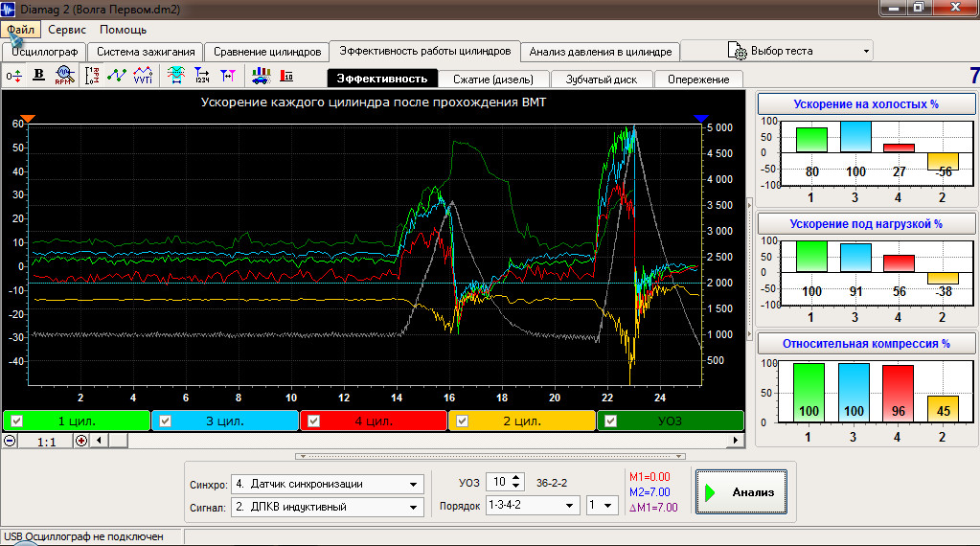Click the orange triangle marker above graph
The width and height of the screenshot is (980, 546).
28,119
